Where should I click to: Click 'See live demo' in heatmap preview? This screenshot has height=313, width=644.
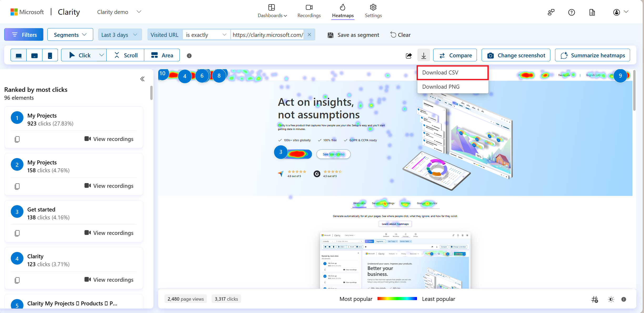(x=333, y=154)
